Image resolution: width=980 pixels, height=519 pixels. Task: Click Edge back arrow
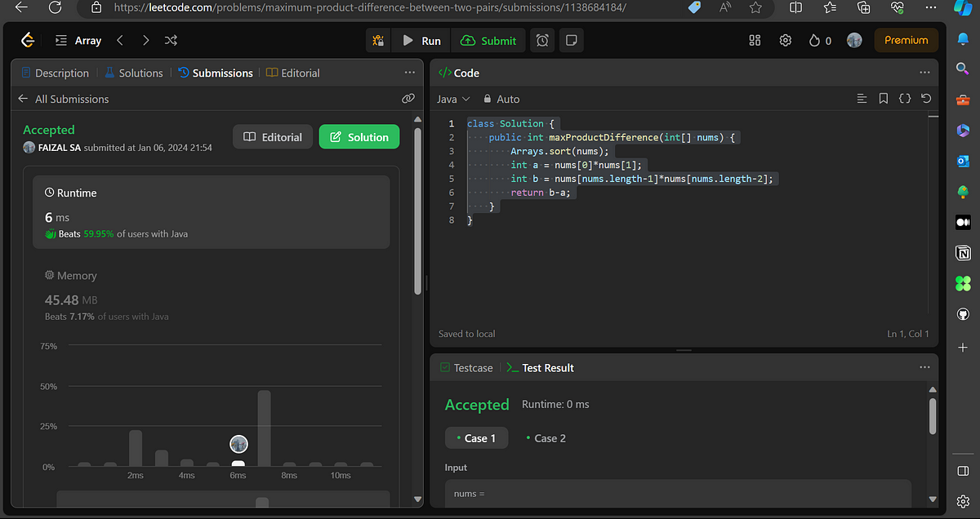(20, 7)
